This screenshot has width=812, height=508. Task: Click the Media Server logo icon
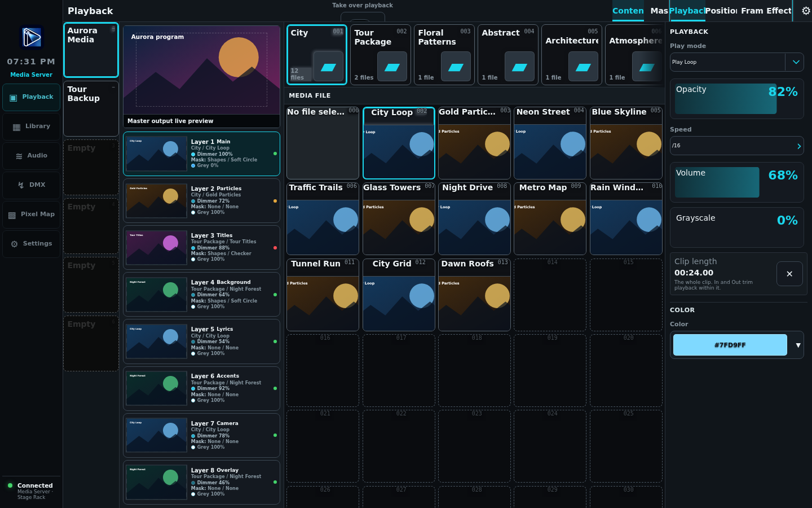[32, 38]
